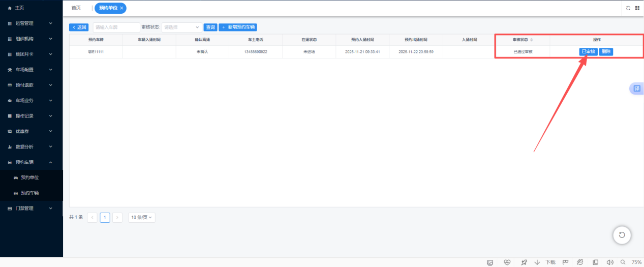644x267 pixels.
Task: Go to previous page with left arrow
Action: pos(93,217)
